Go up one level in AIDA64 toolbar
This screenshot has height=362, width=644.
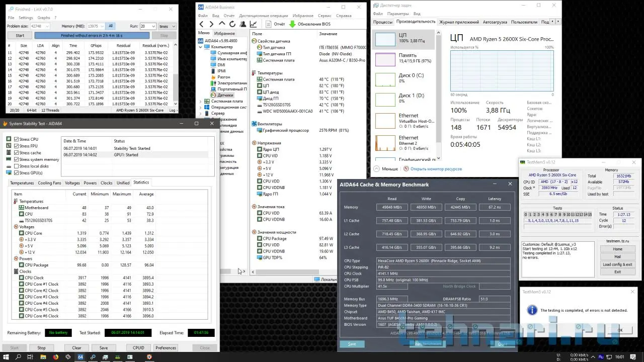222,24
